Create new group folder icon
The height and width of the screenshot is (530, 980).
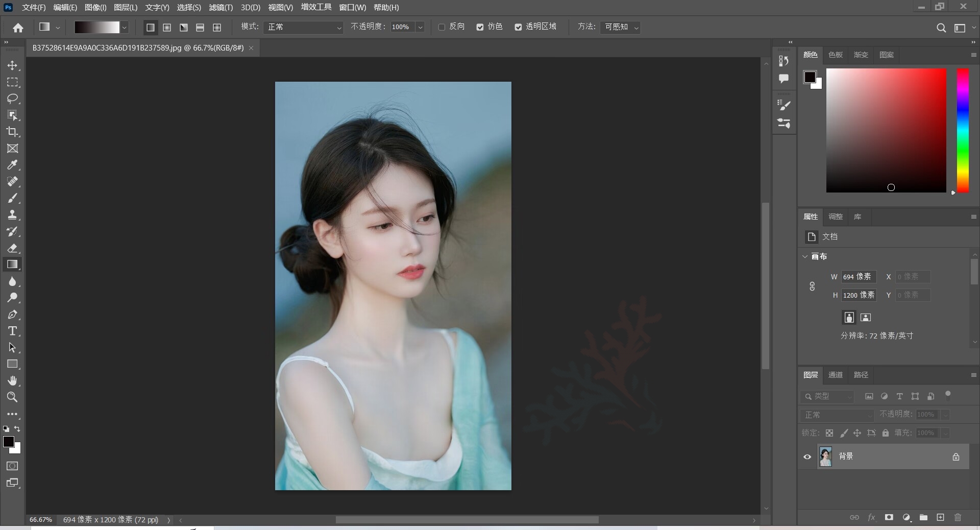923,517
